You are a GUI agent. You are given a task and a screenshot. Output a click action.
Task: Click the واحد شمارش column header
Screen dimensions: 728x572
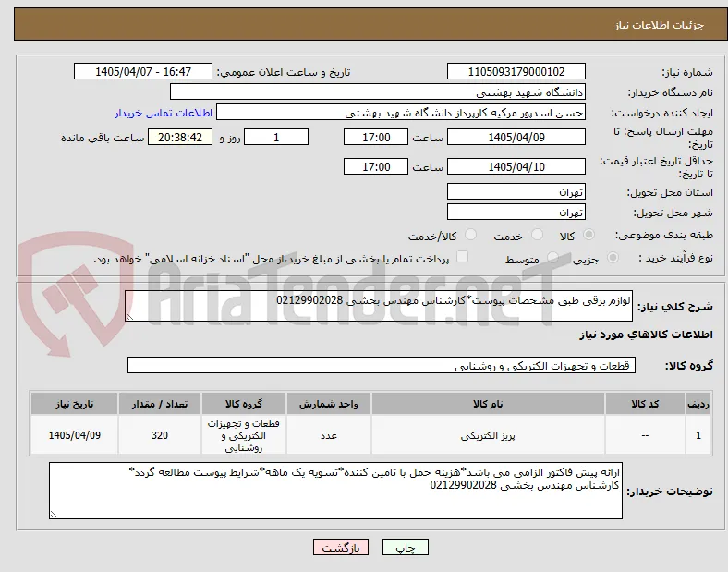(329, 404)
